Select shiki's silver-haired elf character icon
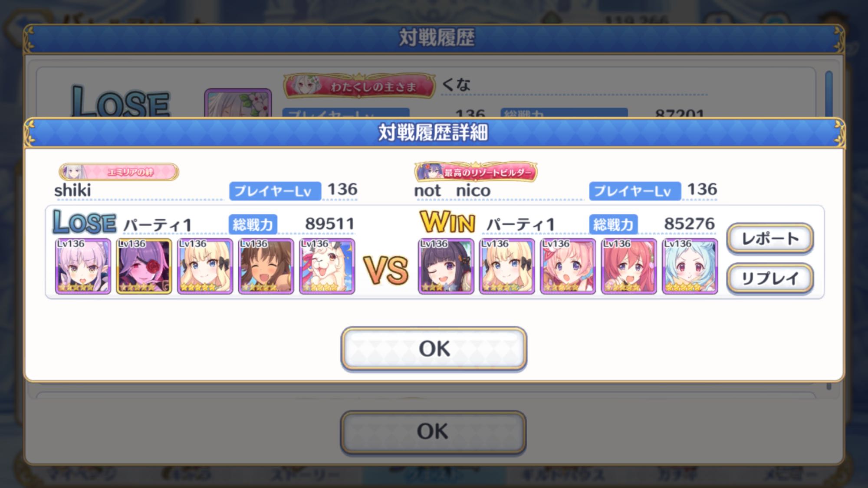This screenshot has height=488, width=868. (x=83, y=266)
